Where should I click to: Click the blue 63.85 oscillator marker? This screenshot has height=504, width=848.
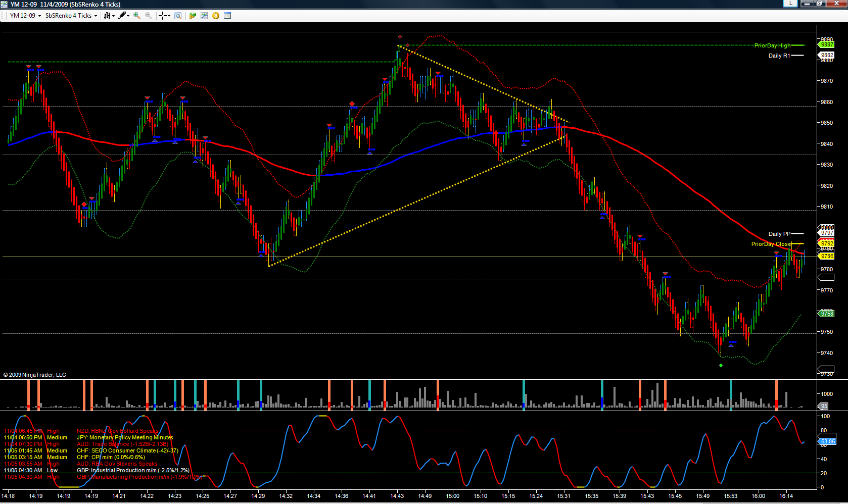coord(827,441)
